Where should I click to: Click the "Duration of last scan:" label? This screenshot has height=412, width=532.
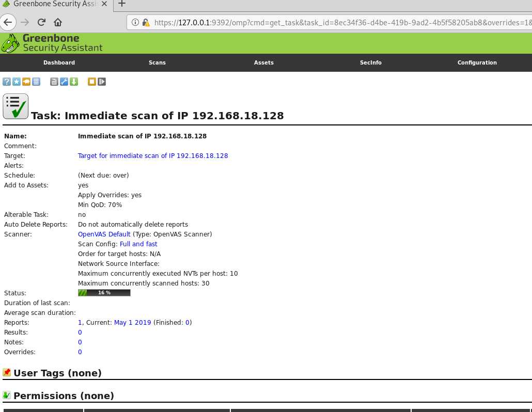[x=37, y=303]
